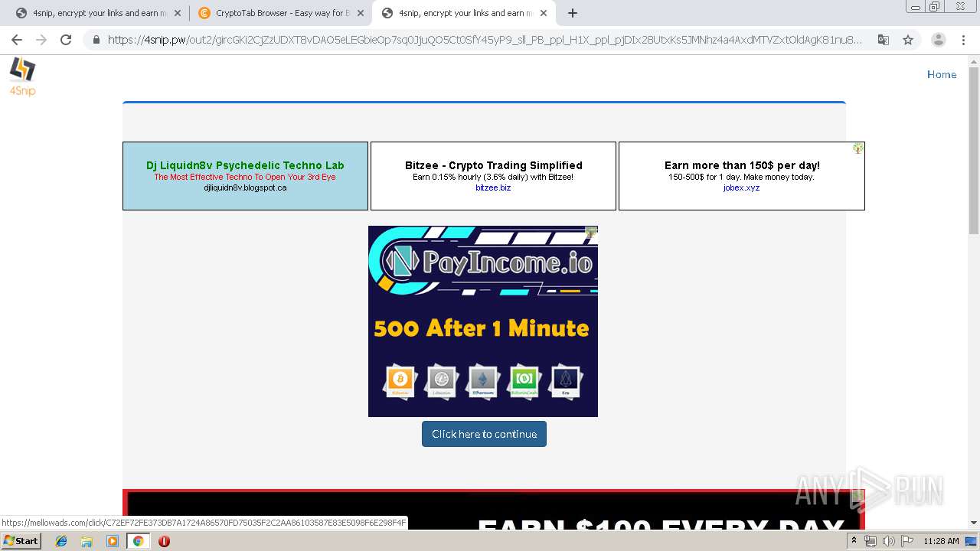Open the Home link
Viewport: 980px width, 551px height.
(x=942, y=74)
